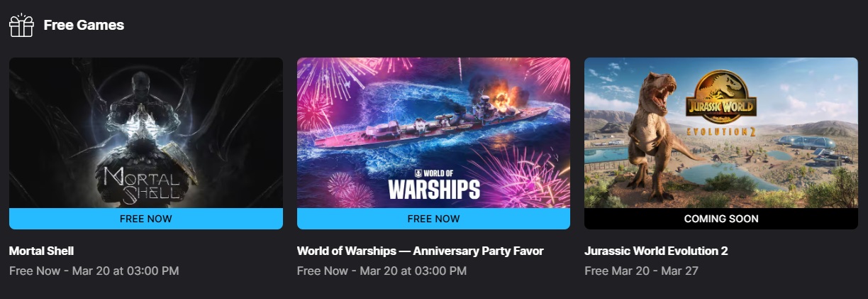Click the FREE NOW banner under Mortal Shell
The image size is (868, 299).
(x=146, y=219)
